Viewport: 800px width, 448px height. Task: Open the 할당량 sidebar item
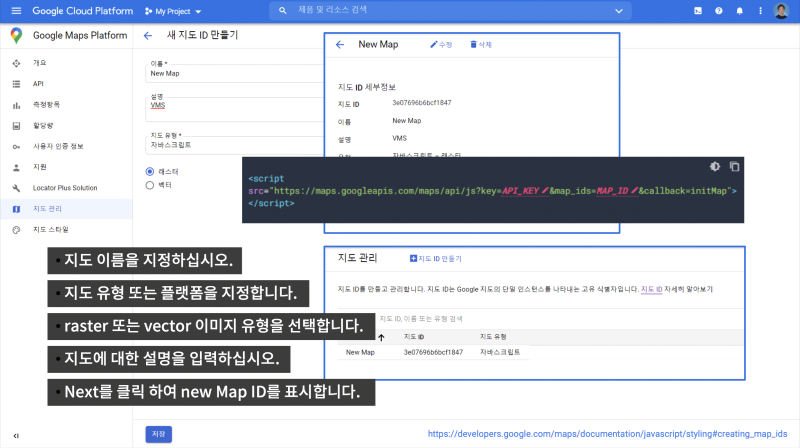pyautogui.click(x=66, y=126)
